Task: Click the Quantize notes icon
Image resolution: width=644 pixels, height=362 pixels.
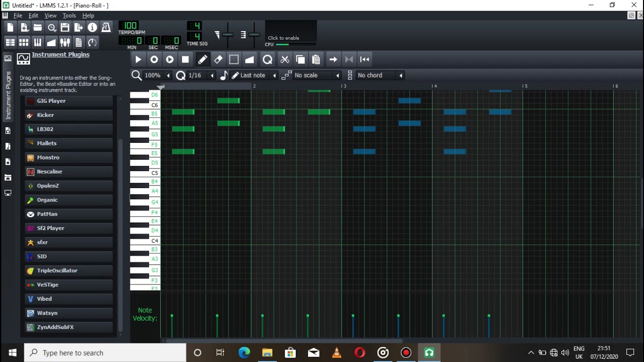Action: click(267, 59)
